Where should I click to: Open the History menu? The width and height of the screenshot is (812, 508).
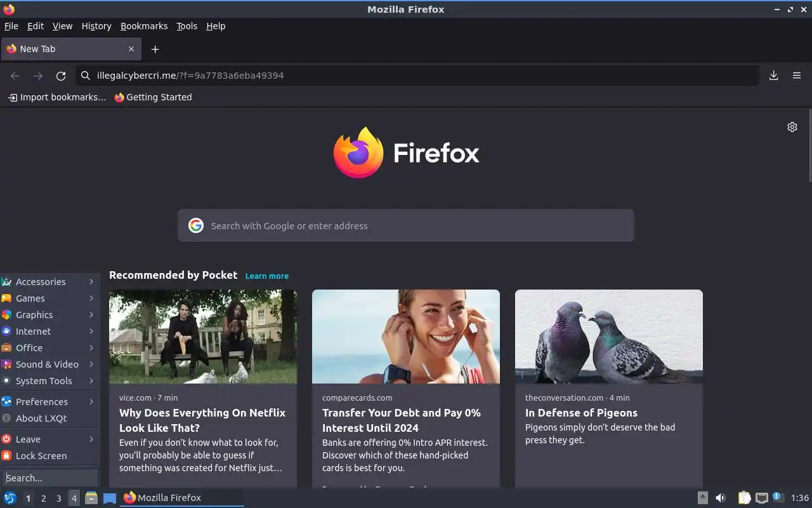pyautogui.click(x=96, y=26)
